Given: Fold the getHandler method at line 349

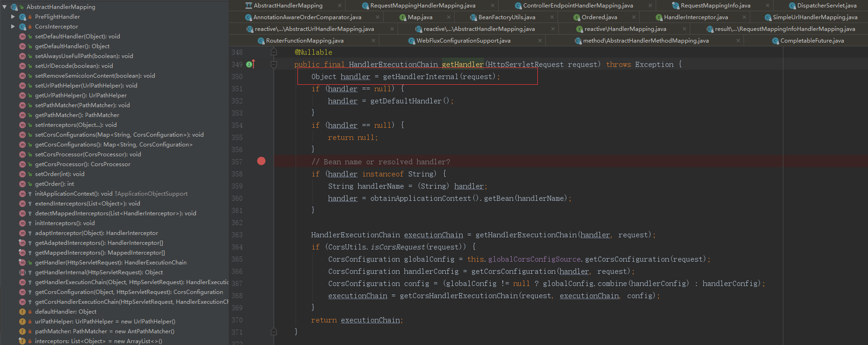Looking at the screenshot, I should tap(274, 65).
